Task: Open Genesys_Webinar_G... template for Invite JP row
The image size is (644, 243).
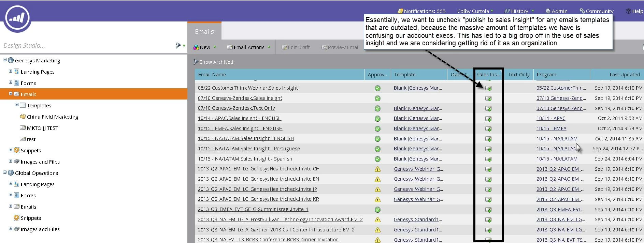Action: coord(418,189)
